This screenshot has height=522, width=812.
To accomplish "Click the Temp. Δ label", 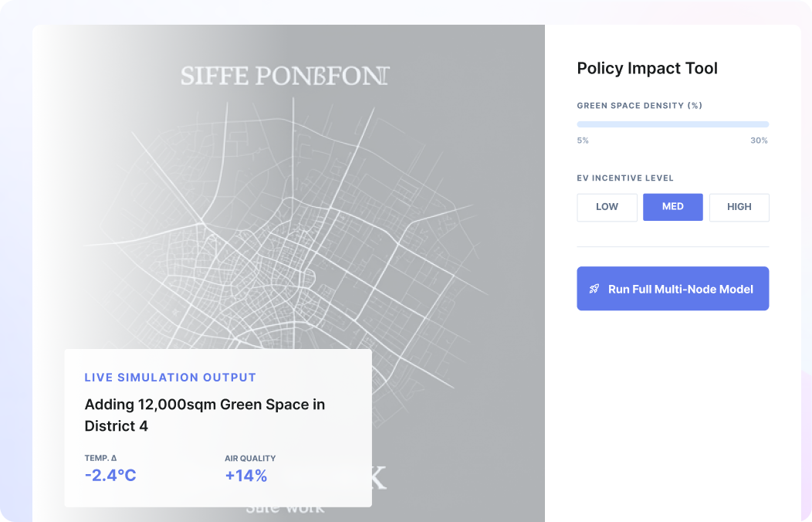I will [x=100, y=458].
